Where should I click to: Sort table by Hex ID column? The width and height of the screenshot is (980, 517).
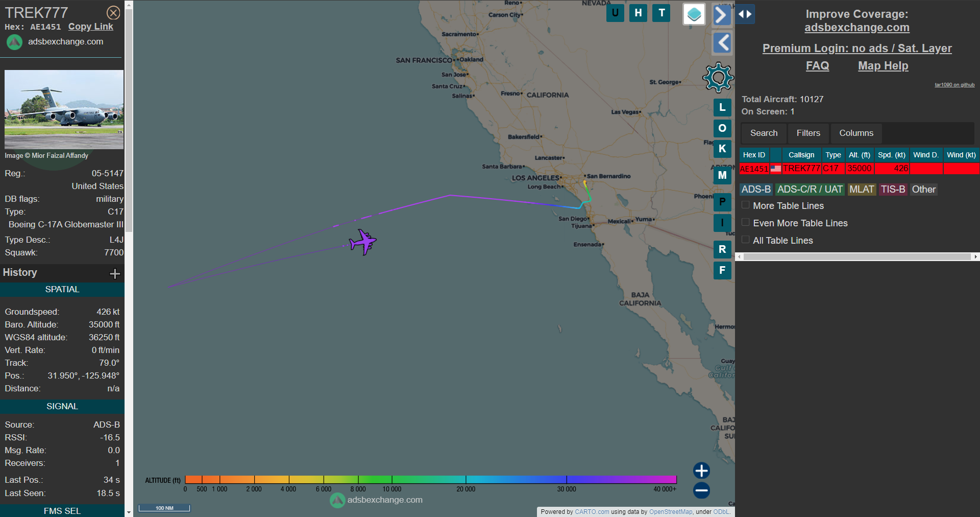click(x=754, y=155)
